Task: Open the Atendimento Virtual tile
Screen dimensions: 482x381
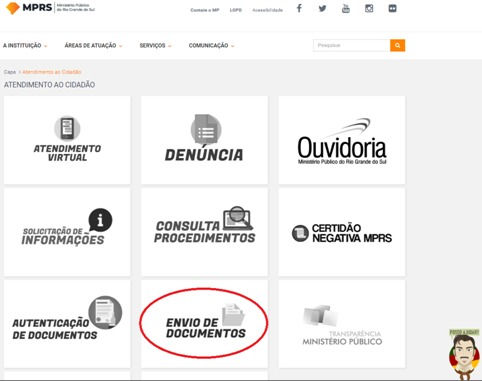Action: (67, 140)
